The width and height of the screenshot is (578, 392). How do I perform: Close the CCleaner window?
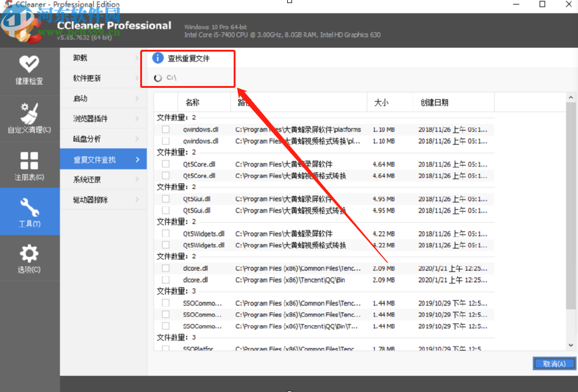pyautogui.click(x=569, y=4)
